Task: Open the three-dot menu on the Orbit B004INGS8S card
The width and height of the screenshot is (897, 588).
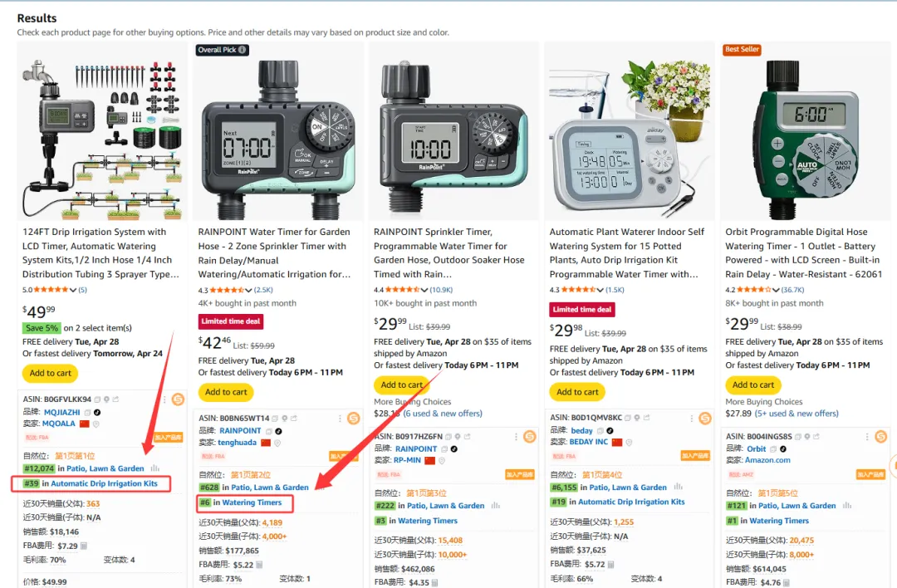Action: pos(867,436)
